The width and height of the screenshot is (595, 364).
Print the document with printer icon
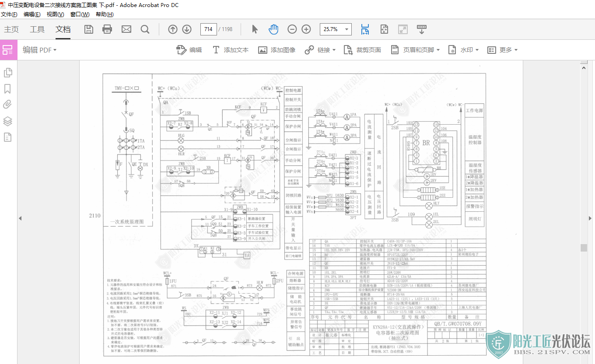point(107,29)
